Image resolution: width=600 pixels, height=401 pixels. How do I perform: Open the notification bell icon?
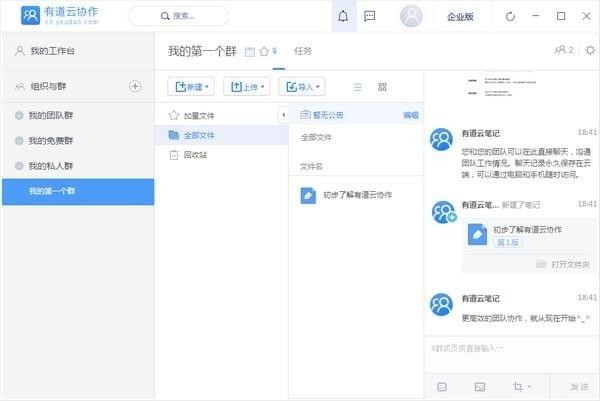(x=344, y=17)
